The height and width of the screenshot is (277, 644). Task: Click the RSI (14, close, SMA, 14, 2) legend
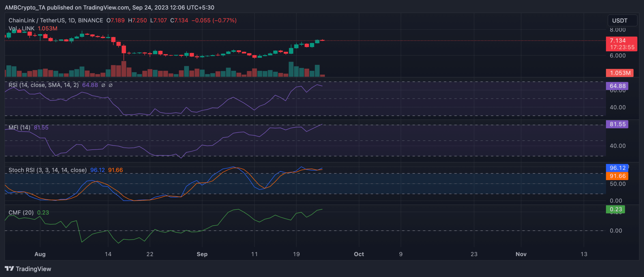(44, 85)
